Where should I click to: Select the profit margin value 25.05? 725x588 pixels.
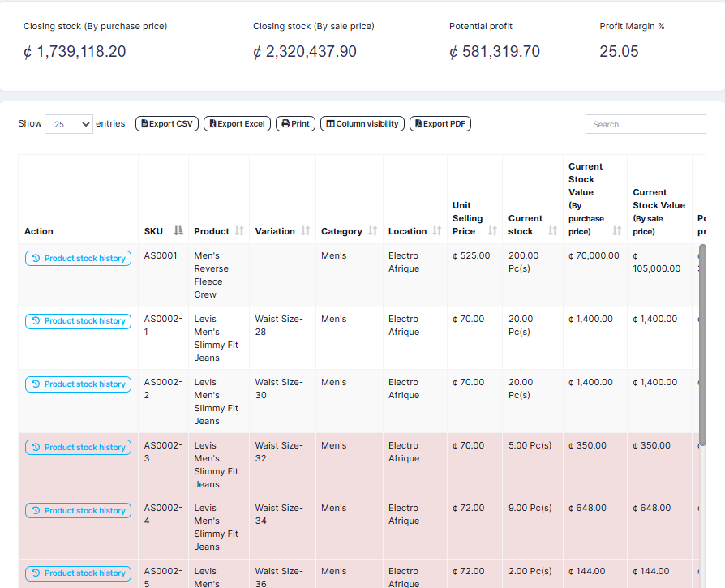pyautogui.click(x=619, y=51)
